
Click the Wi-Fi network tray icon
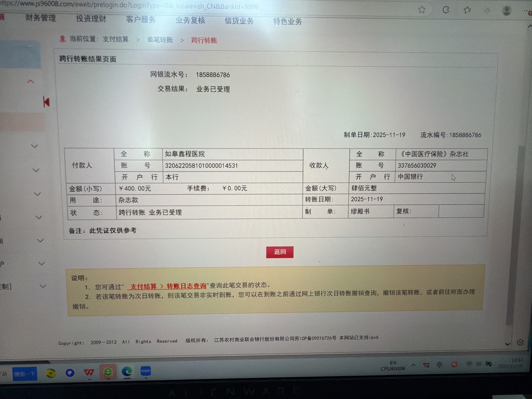(469, 364)
